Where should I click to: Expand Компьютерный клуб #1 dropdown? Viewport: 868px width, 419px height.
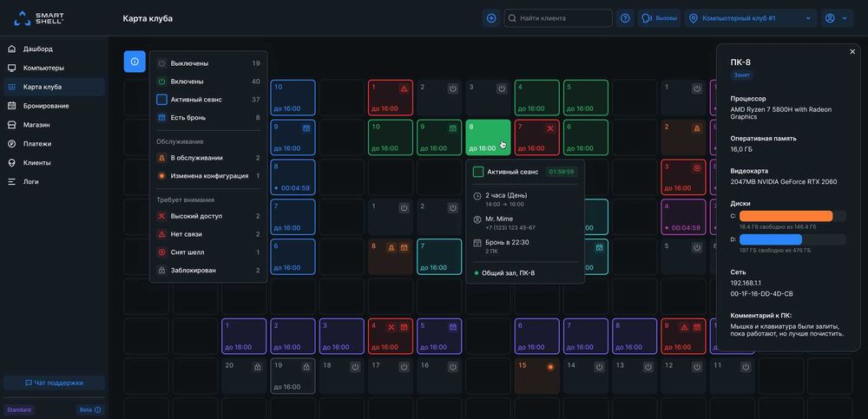(750, 18)
